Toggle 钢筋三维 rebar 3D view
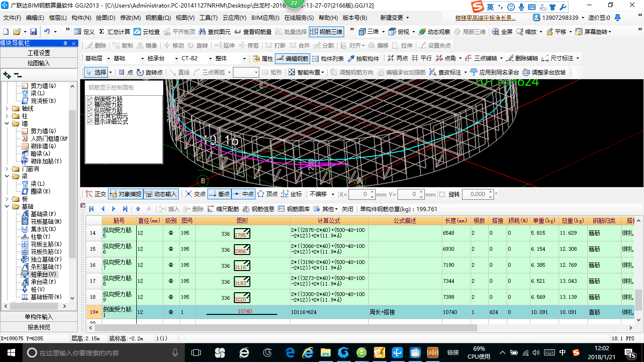Image resolution: width=644 pixels, height=362 pixels. point(326,32)
